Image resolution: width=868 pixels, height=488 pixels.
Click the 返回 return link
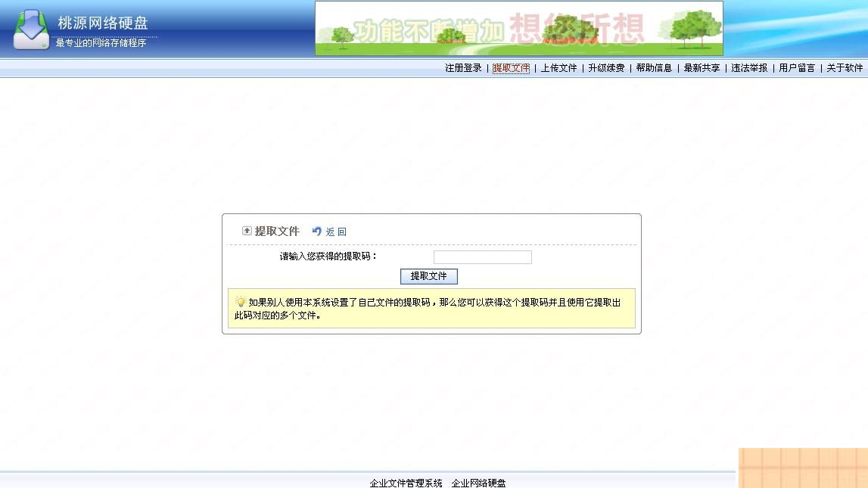point(335,231)
